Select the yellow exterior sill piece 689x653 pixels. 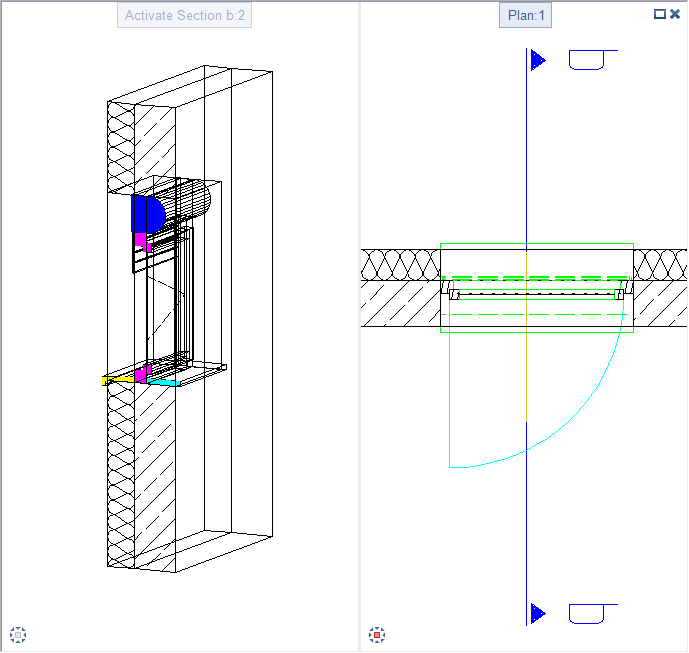pyautogui.click(x=119, y=381)
